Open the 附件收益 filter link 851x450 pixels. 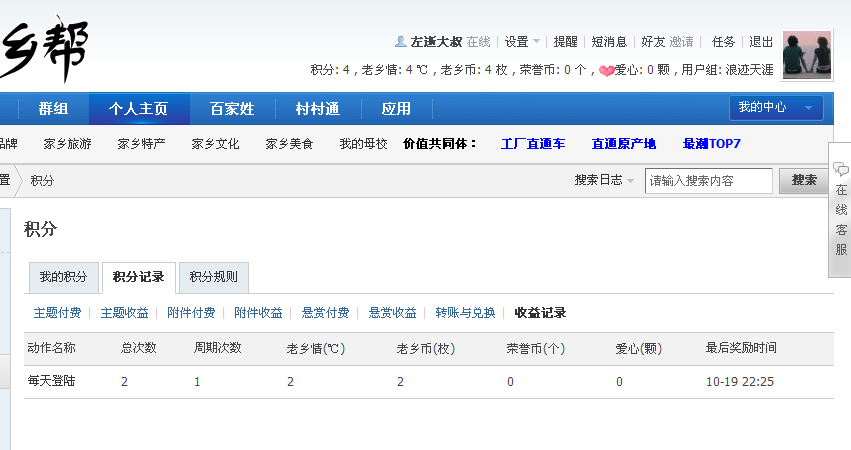click(258, 313)
